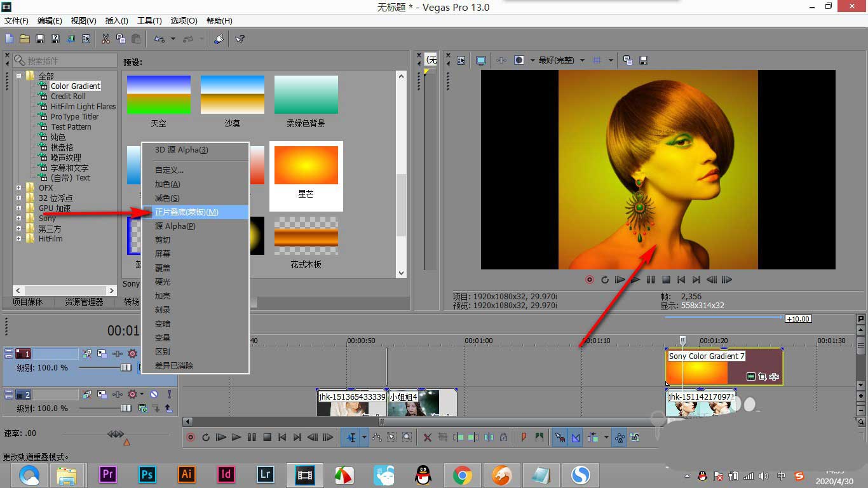Choose 差异已消除 from compositing menu
The image size is (868, 488).
click(x=194, y=366)
